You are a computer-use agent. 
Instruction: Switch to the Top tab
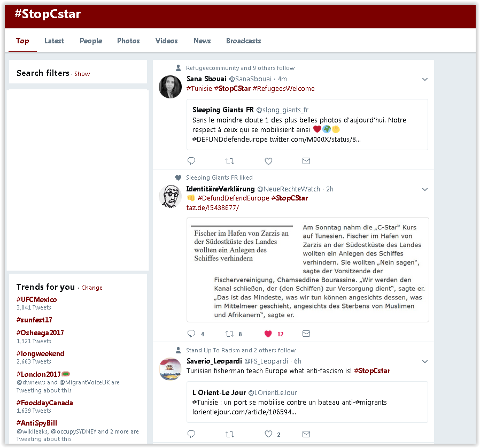22,41
